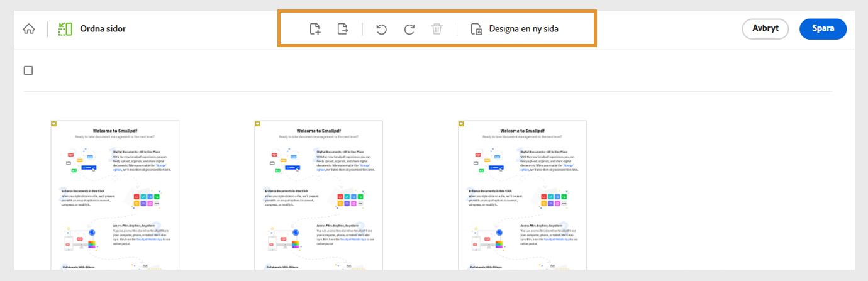
Task: Click the Ordna sidor title text
Action: coord(103,29)
